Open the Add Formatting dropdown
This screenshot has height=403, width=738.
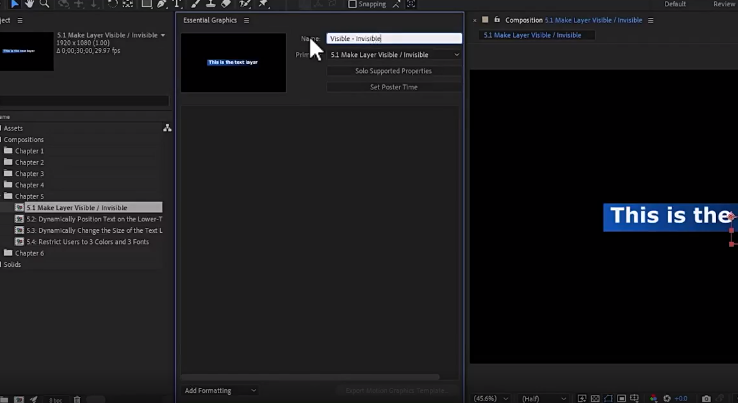[220, 390]
